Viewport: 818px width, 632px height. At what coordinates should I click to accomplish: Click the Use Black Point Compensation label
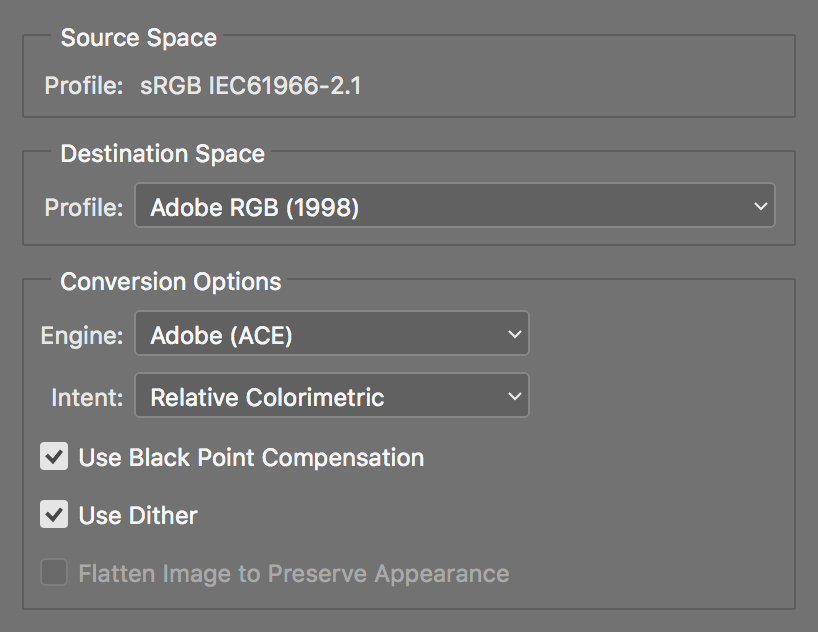tap(251, 458)
